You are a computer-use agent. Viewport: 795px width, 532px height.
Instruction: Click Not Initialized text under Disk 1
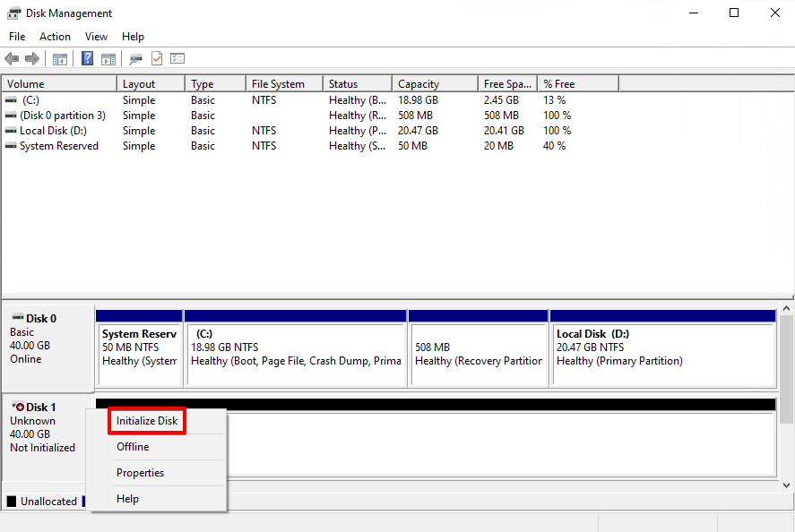coord(43,448)
